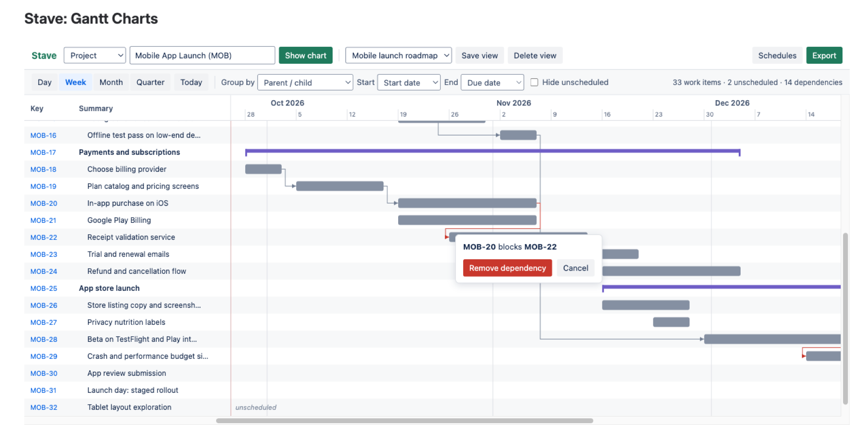The width and height of the screenshot is (868, 425).
Task: Open Schedules
Action: pyautogui.click(x=777, y=55)
